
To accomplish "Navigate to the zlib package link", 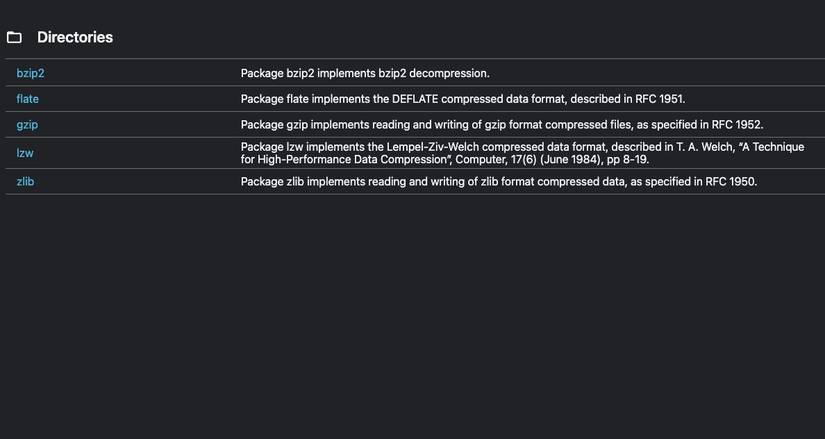I will (26, 181).
